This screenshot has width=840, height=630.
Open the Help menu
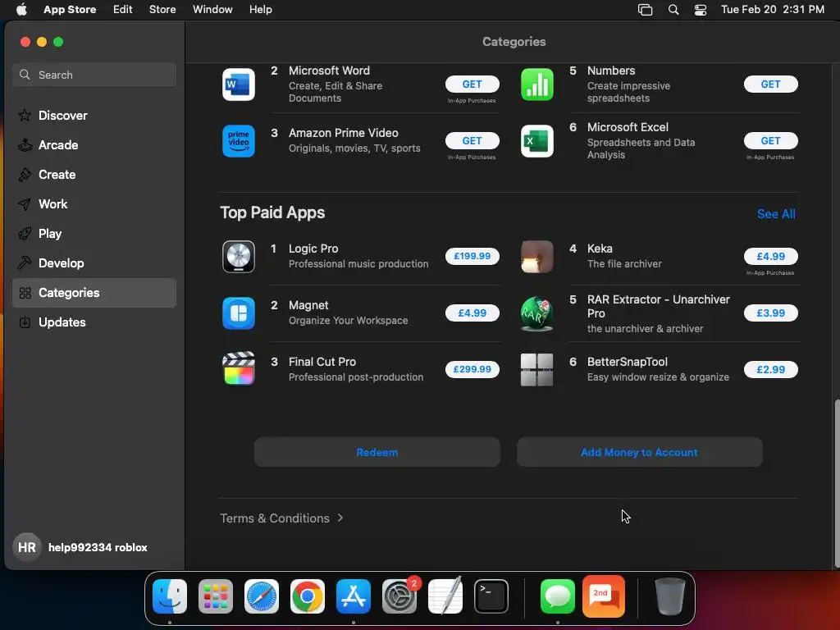(x=260, y=10)
